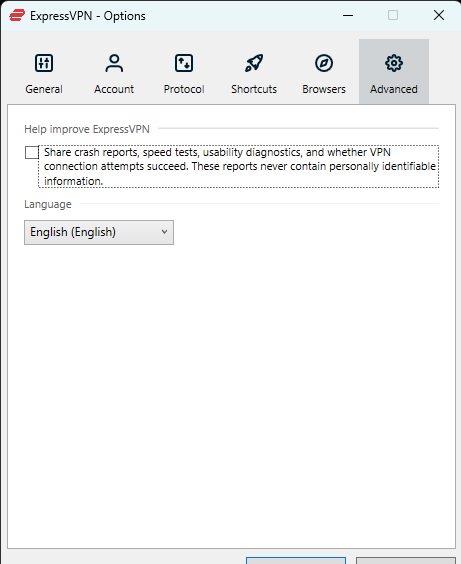Image resolution: width=461 pixels, height=564 pixels.
Task: Minimize the Options window
Action: (348, 15)
